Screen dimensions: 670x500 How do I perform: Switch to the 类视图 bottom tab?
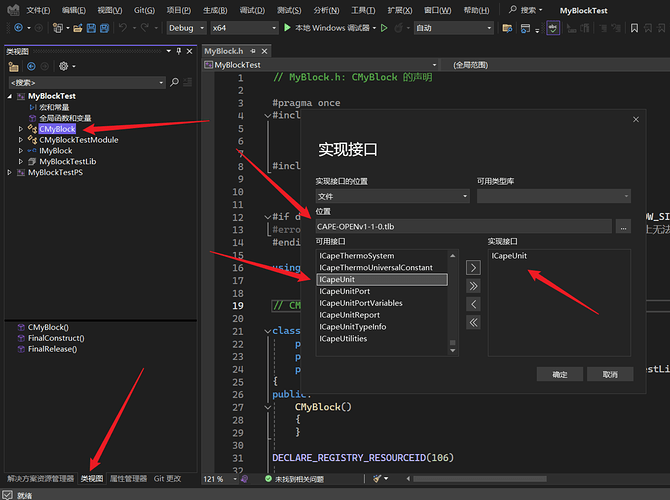point(92,479)
